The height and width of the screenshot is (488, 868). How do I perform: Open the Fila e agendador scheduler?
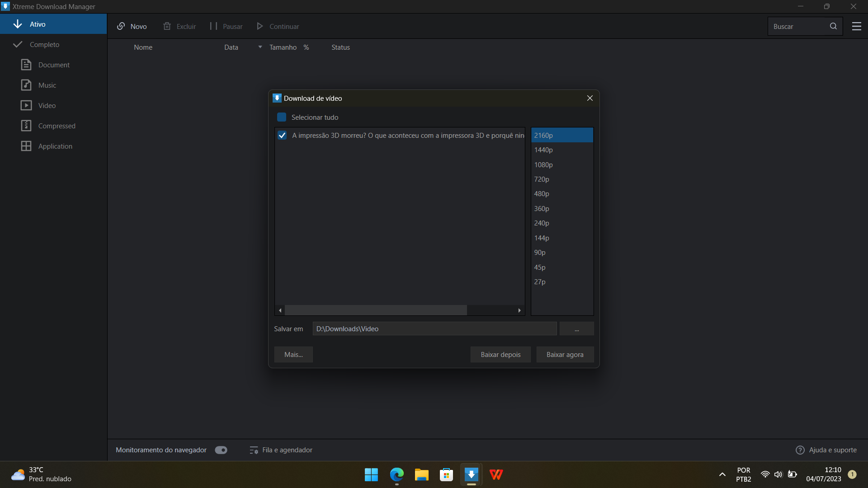[281, 450]
